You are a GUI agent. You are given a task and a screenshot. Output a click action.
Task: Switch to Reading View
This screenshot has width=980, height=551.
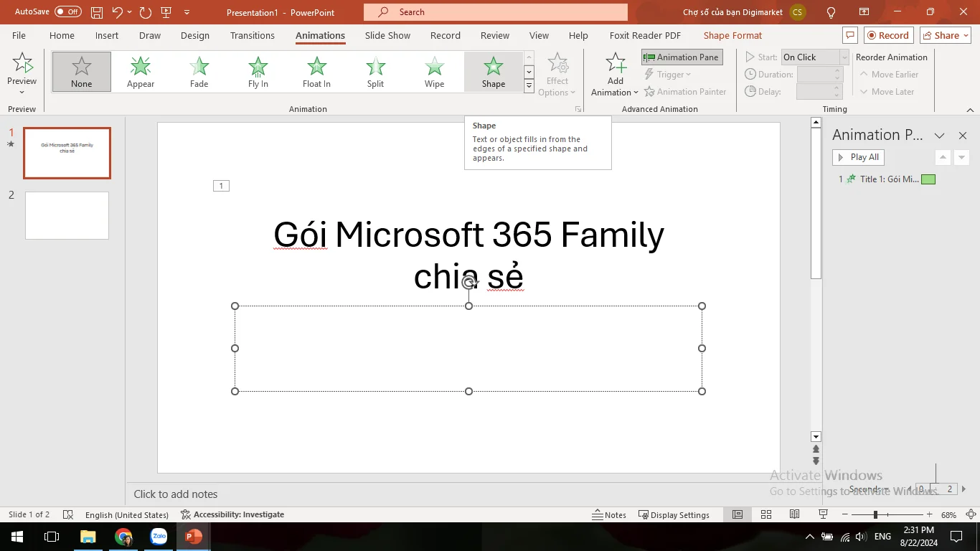coord(795,514)
